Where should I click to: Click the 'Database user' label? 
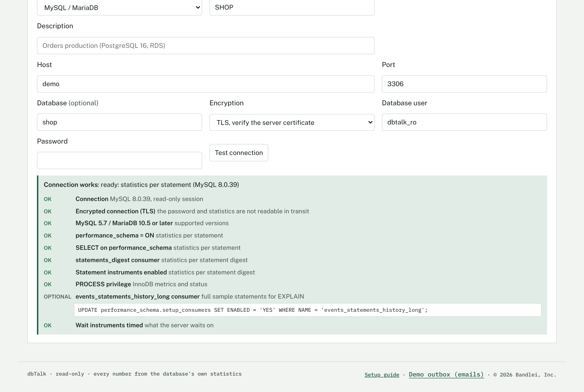click(404, 103)
